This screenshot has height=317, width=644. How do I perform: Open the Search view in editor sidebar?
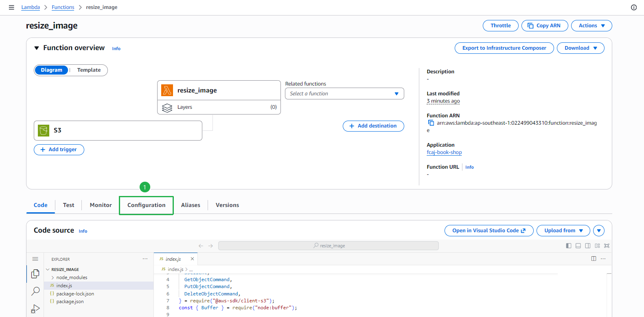pos(35,291)
